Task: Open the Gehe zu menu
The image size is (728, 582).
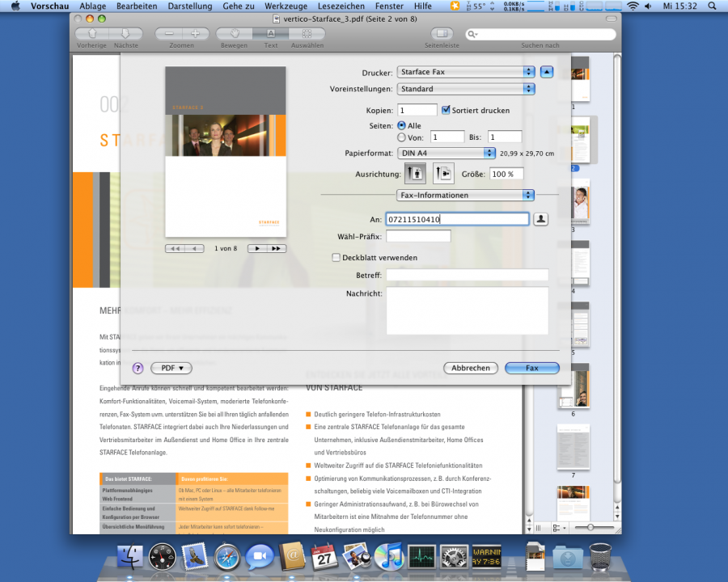Action: [x=239, y=6]
